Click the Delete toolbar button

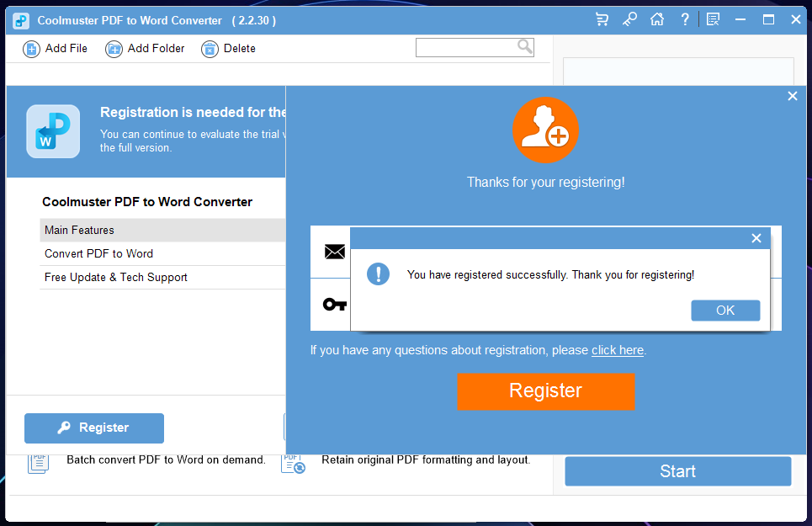coord(228,49)
